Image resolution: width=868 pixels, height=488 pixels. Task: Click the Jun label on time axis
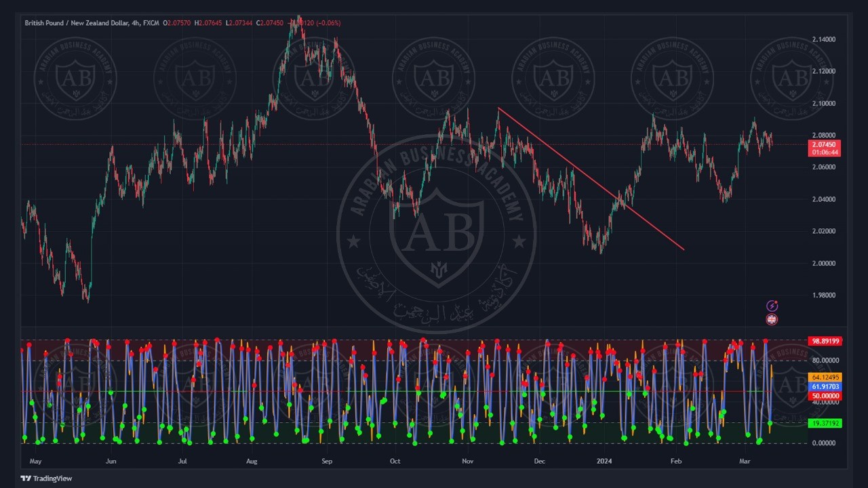pyautogui.click(x=111, y=462)
